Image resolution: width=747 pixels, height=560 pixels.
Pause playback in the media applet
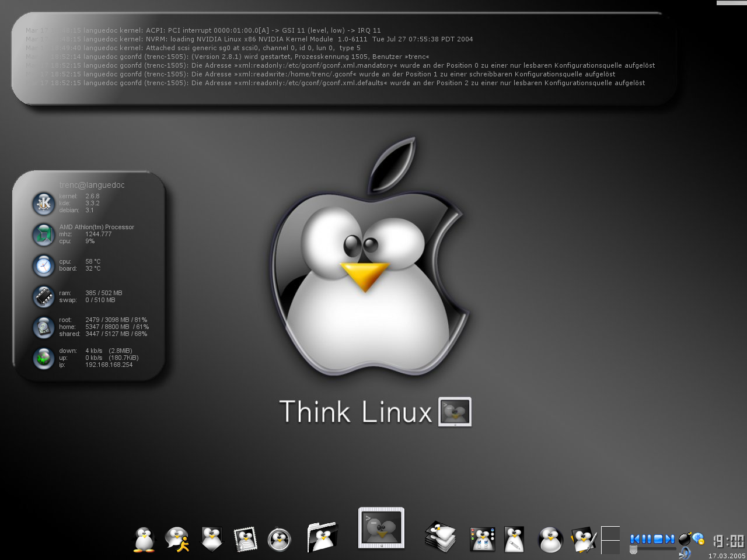pos(647,539)
